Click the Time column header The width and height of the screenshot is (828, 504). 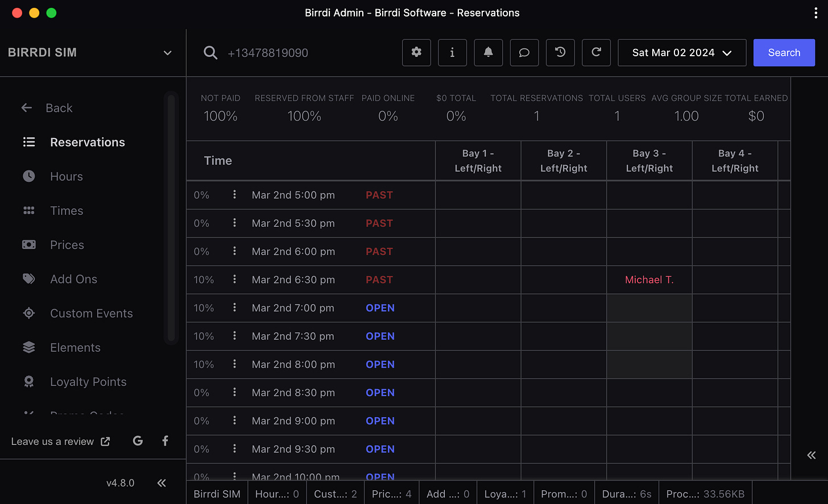coord(218,161)
